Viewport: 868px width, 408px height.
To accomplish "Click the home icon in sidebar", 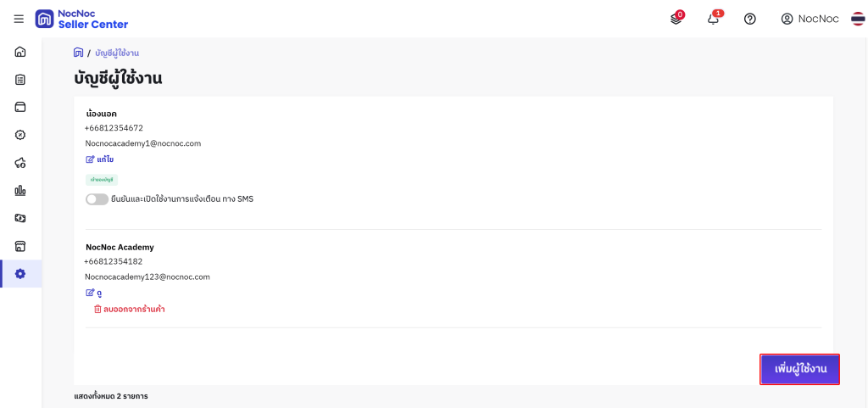I will (20, 52).
